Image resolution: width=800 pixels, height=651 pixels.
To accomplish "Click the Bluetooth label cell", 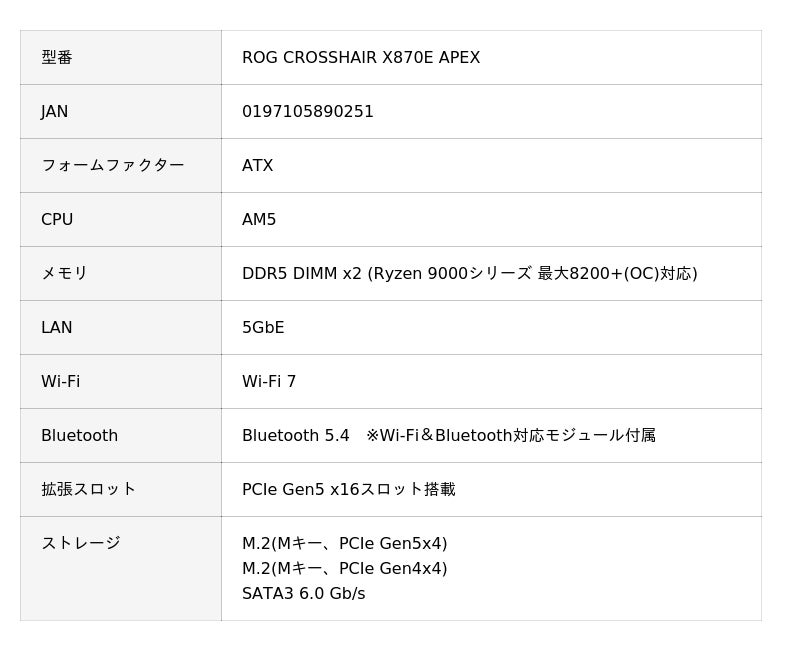I will click(79, 436).
